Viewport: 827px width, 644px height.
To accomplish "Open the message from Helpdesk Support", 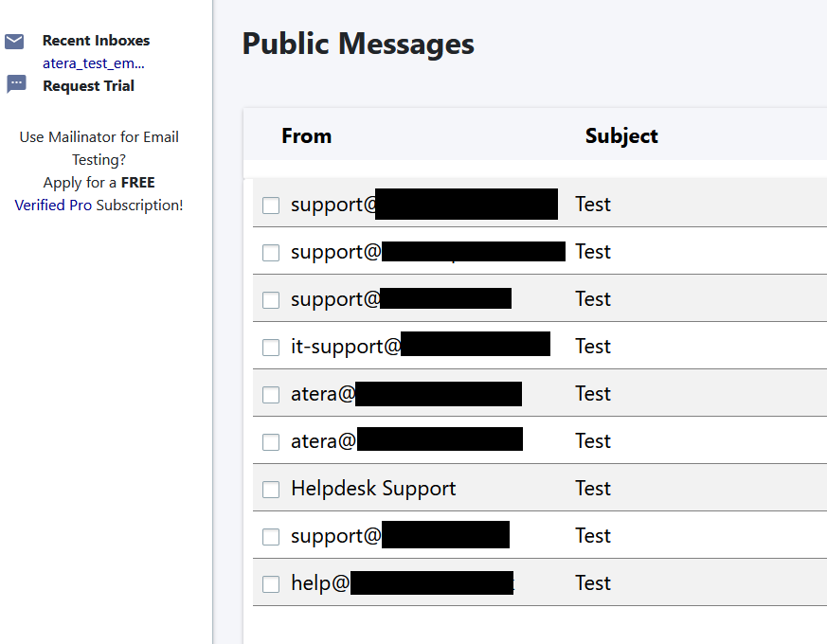I will pos(373,489).
